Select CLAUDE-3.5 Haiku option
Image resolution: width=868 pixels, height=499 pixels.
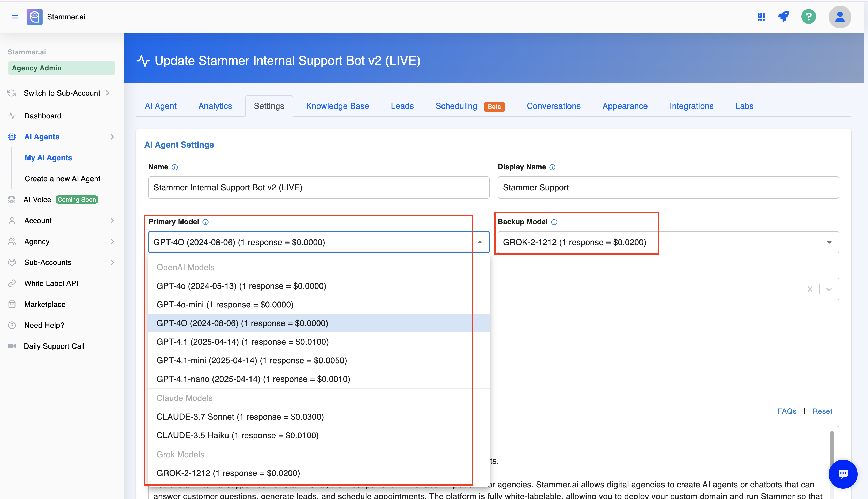click(318, 436)
